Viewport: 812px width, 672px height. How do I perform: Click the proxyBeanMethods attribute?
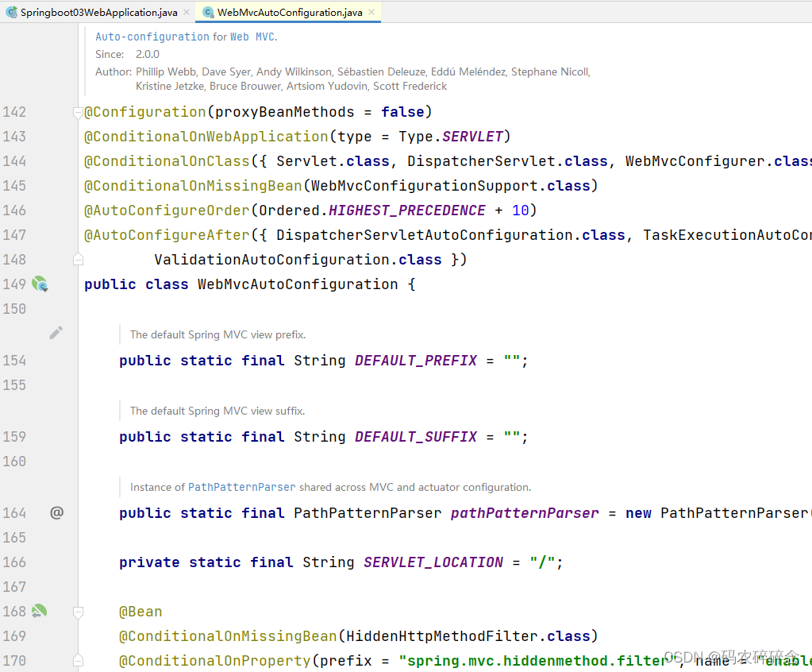(x=284, y=112)
